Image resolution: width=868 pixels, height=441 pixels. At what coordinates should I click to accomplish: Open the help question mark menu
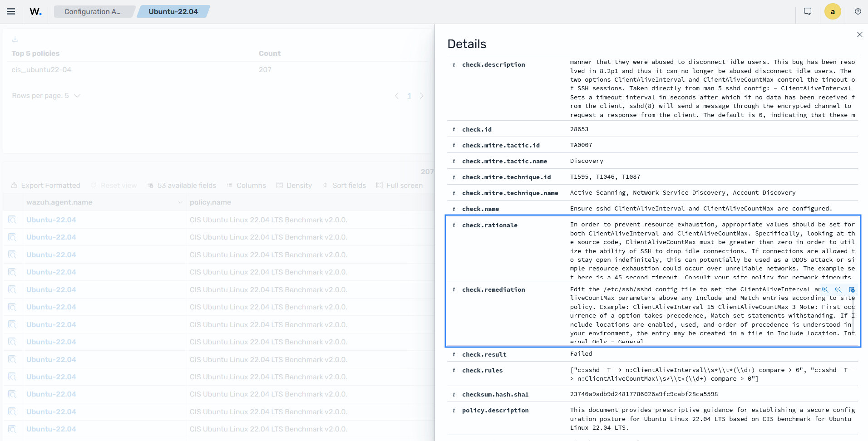(x=858, y=11)
